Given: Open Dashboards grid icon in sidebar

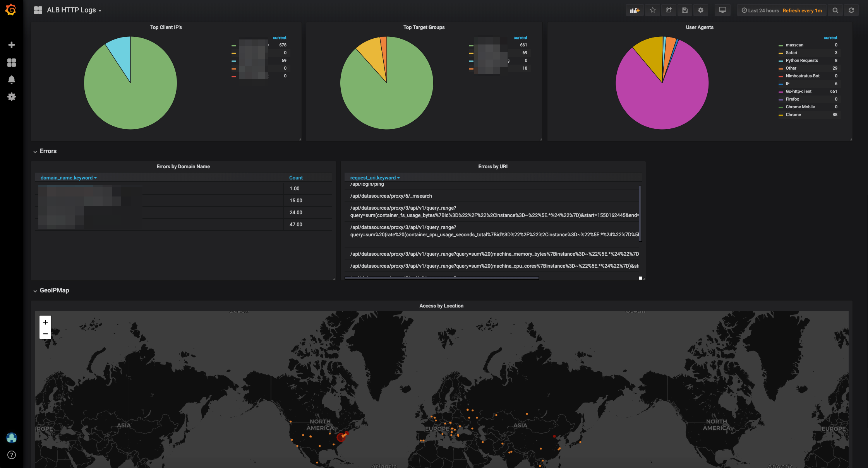Looking at the screenshot, I should tap(12, 63).
